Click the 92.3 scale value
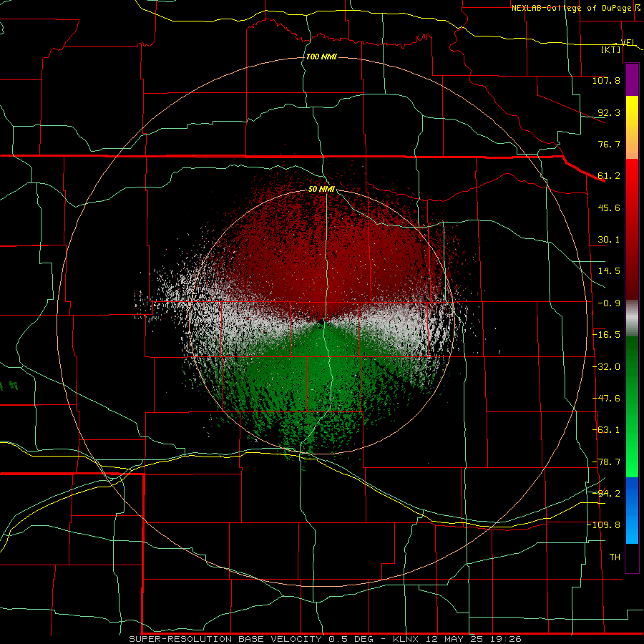Image resolution: width=644 pixels, height=644 pixels. tap(609, 112)
